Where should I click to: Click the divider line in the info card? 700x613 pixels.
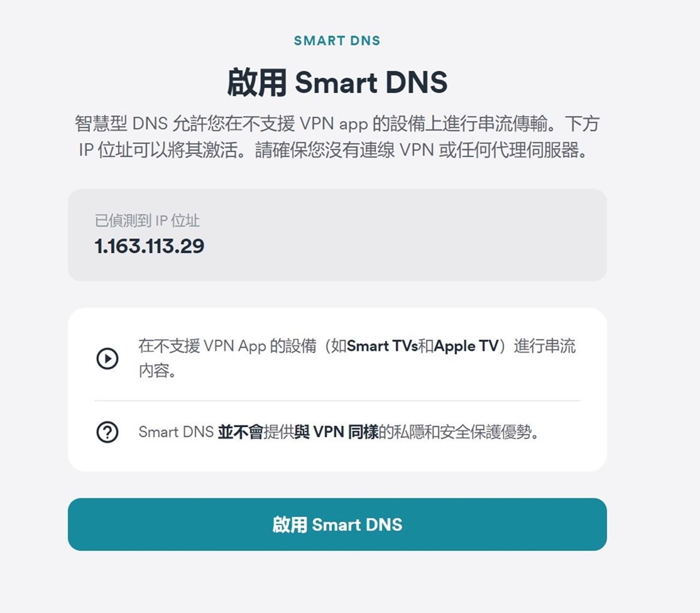(x=337, y=401)
